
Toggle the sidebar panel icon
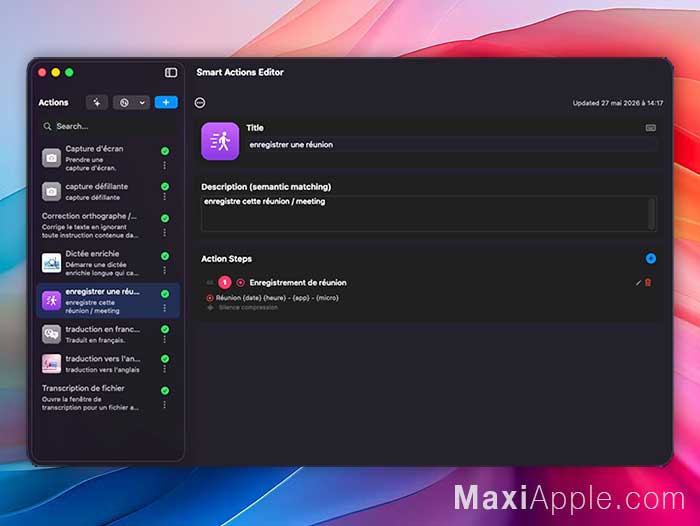171,72
